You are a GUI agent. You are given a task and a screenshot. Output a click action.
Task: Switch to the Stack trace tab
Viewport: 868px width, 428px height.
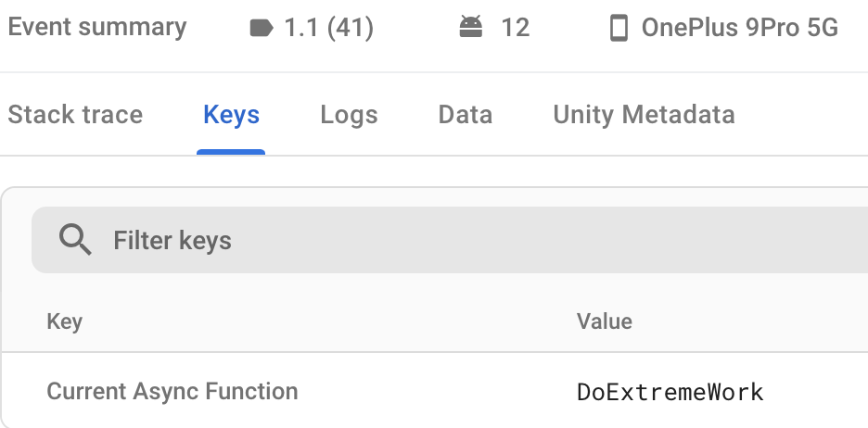pos(75,115)
